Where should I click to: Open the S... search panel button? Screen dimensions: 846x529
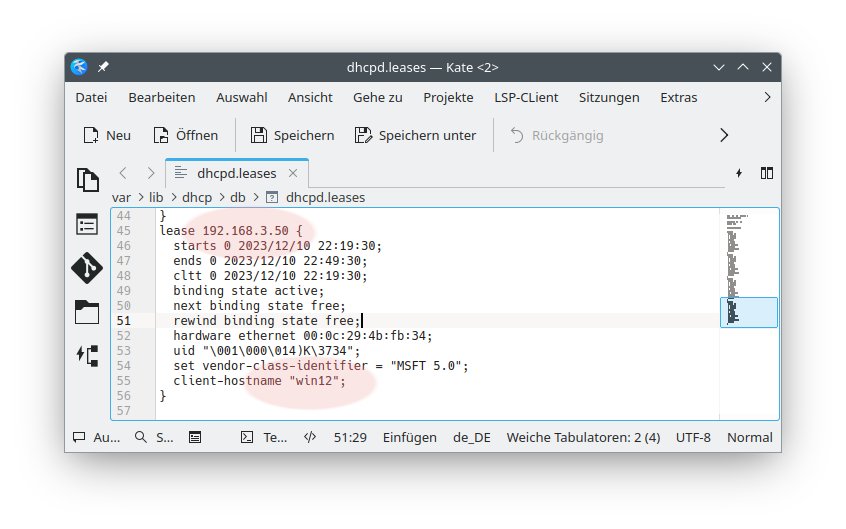(x=154, y=437)
